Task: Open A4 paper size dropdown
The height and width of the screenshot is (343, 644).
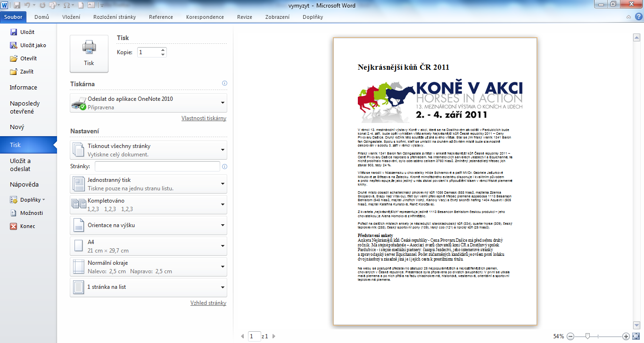Action: (x=149, y=246)
